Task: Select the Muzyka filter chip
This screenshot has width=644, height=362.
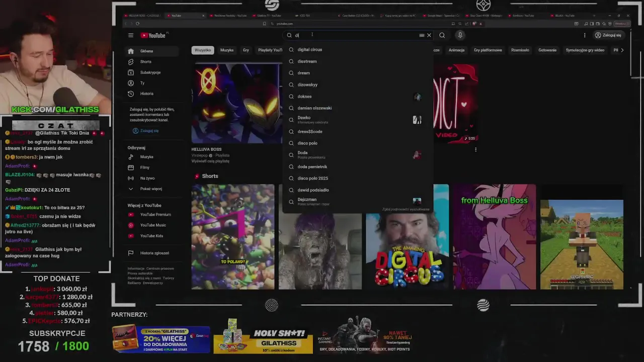Action: click(227, 50)
